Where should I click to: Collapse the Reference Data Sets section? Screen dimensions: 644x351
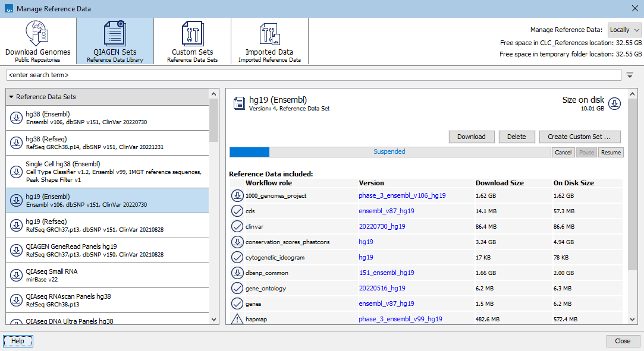(11, 97)
